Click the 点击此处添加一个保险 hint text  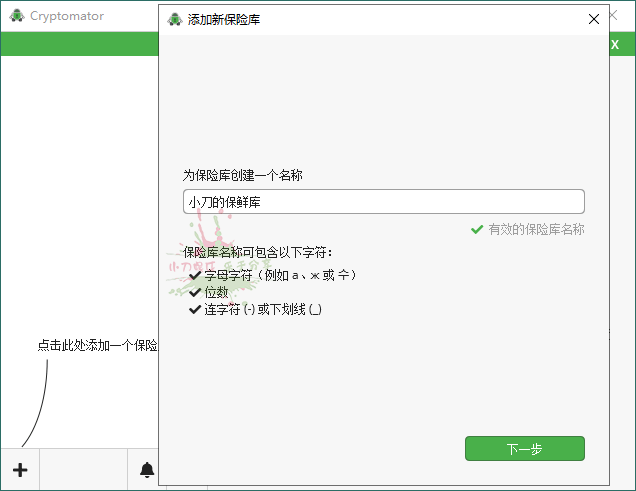point(97,345)
